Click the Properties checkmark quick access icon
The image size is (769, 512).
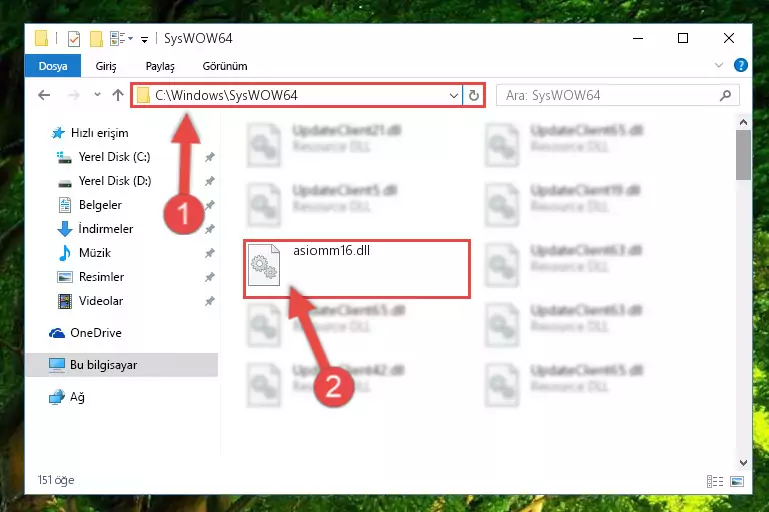coord(74,39)
